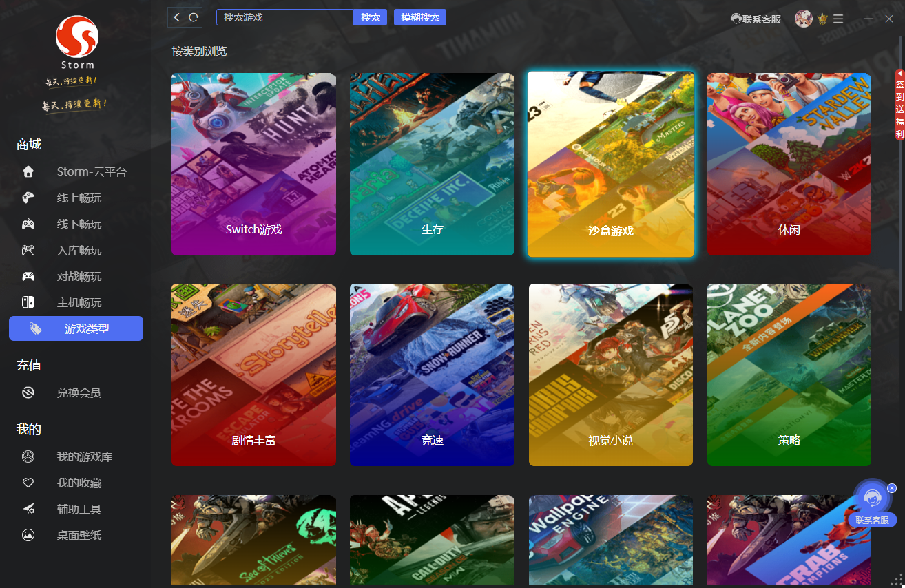Click the 商城 section header
The height and width of the screenshot is (588, 905).
[29, 145]
